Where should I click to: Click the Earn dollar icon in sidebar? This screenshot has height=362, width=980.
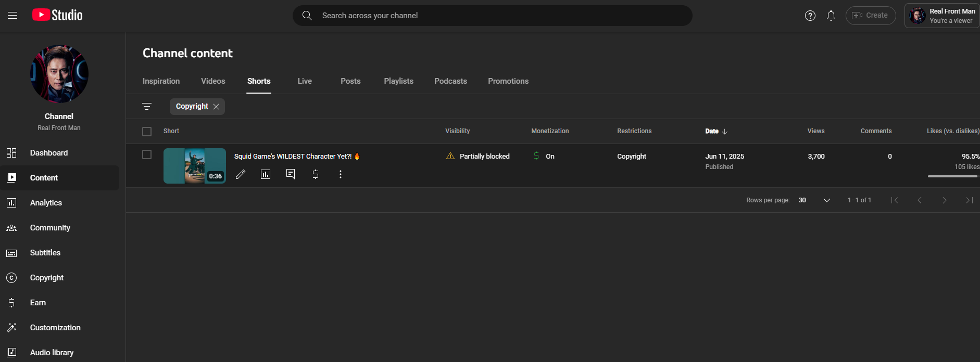coord(11,303)
